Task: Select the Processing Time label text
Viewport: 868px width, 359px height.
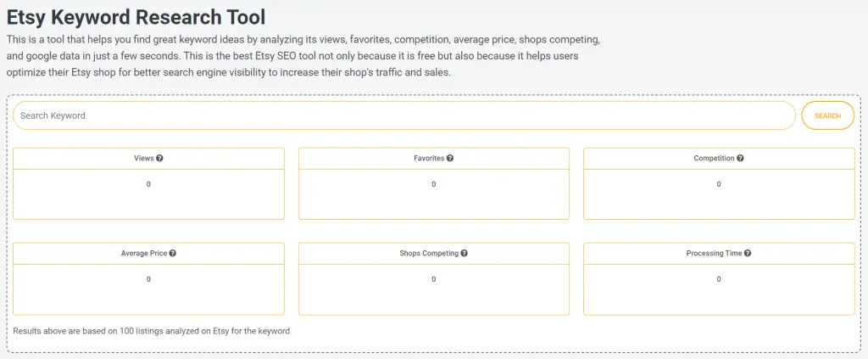Action: [x=714, y=253]
